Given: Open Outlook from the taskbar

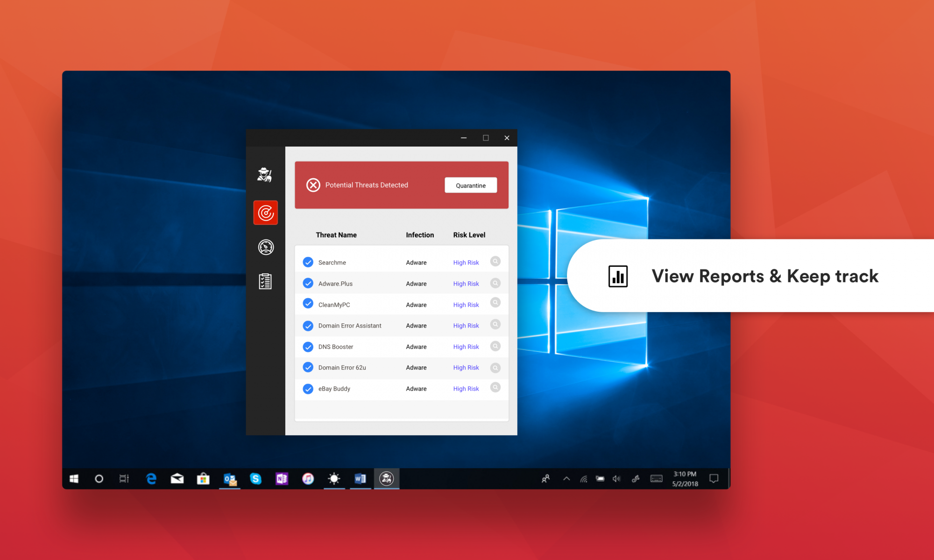Looking at the screenshot, I should point(230,479).
